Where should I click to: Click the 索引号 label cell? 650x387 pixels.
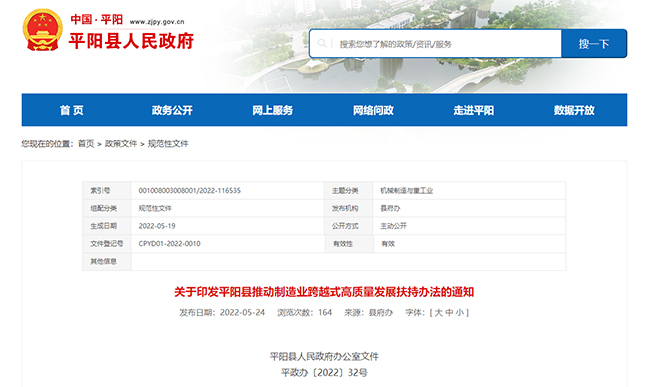pyautogui.click(x=107, y=191)
